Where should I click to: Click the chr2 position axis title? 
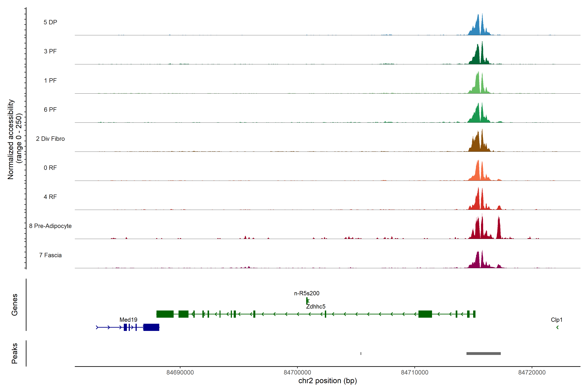pos(327,381)
